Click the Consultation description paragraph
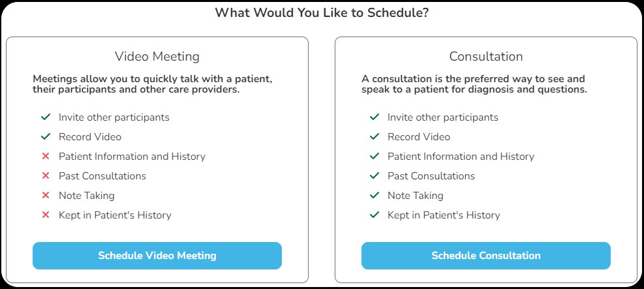 click(474, 84)
